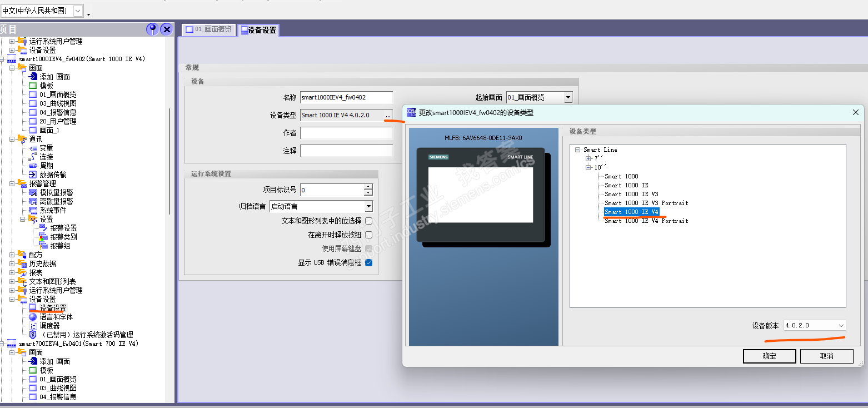The width and height of the screenshot is (868, 408).
Task: Open the 归档语言 dropdown
Action: (x=368, y=206)
